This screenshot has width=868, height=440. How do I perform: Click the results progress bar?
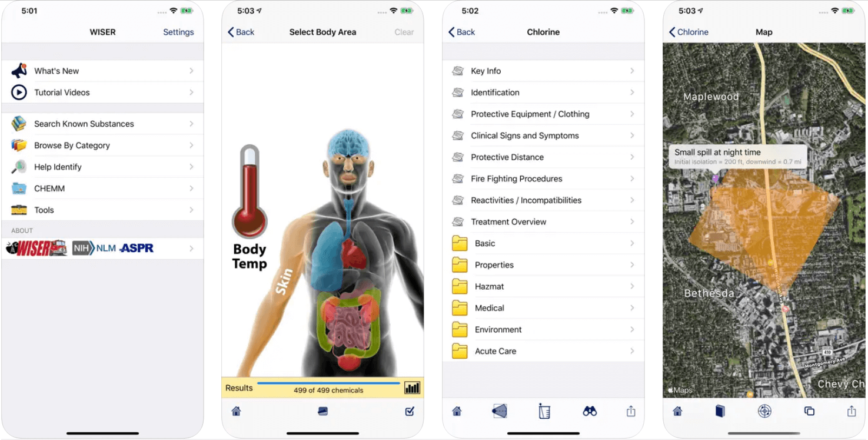pos(328,383)
